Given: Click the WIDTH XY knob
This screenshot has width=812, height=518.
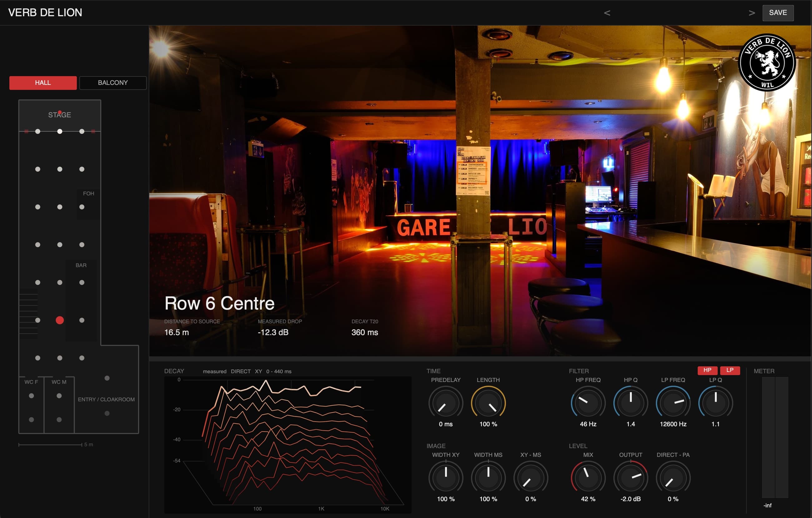Looking at the screenshot, I should [x=446, y=477].
